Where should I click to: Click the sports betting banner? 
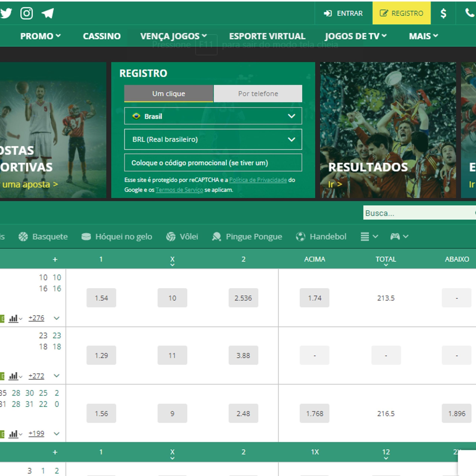pyautogui.click(x=53, y=130)
